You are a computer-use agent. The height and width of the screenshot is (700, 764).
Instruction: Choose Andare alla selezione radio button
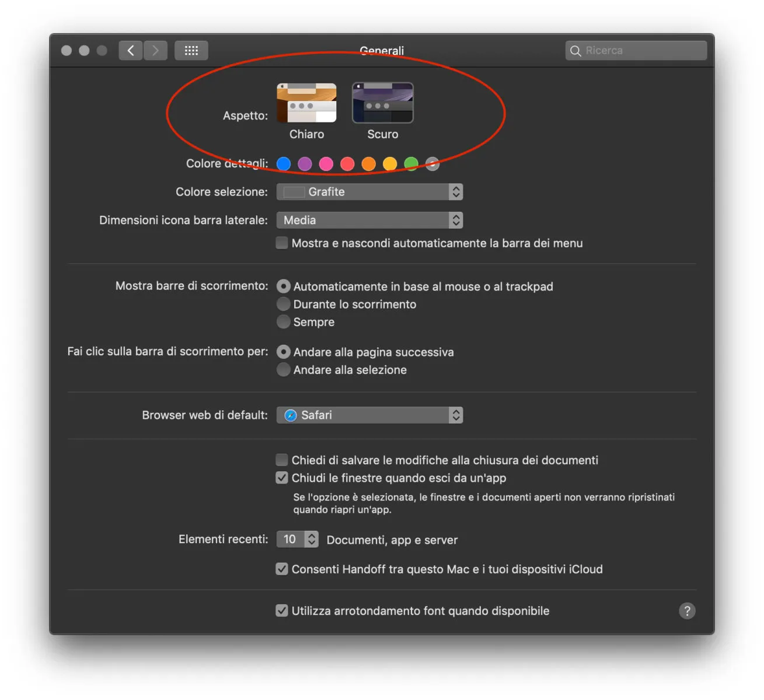[x=283, y=369]
